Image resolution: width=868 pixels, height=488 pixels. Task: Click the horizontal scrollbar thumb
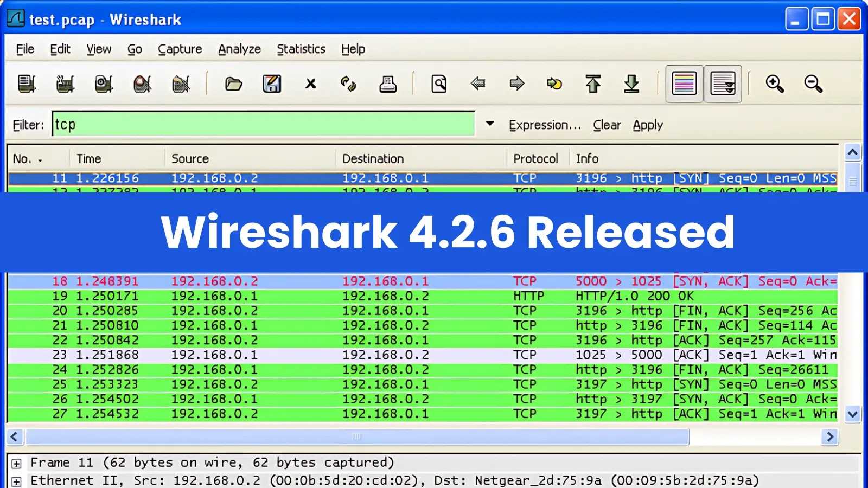pyautogui.click(x=357, y=436)
